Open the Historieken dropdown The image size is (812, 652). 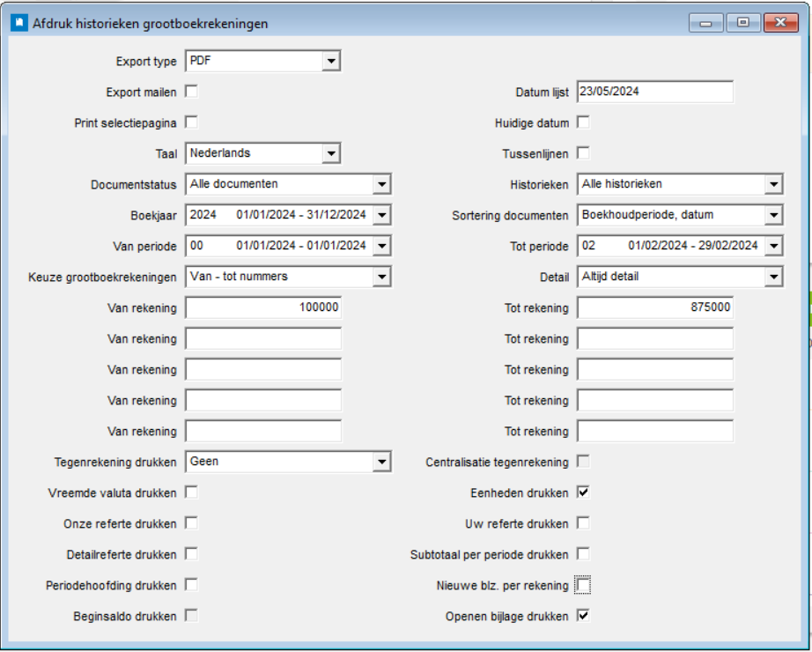click(x=773, y=184)
